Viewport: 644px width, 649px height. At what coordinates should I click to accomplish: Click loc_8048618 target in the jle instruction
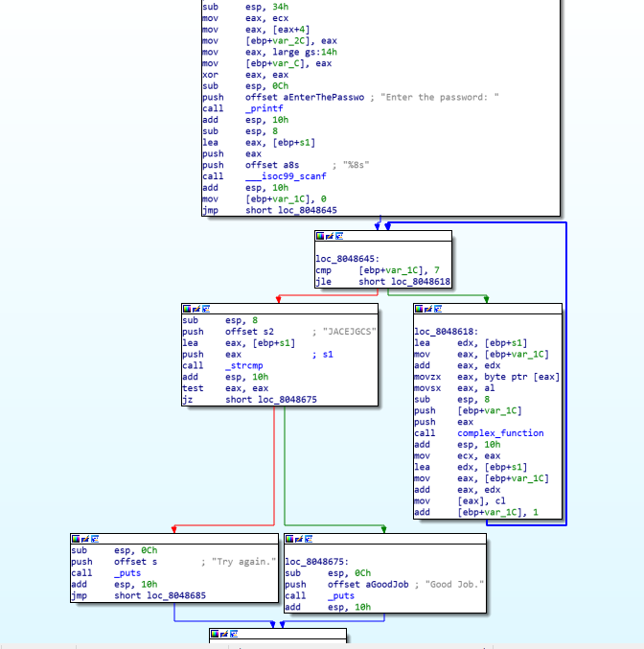point(421,282)
